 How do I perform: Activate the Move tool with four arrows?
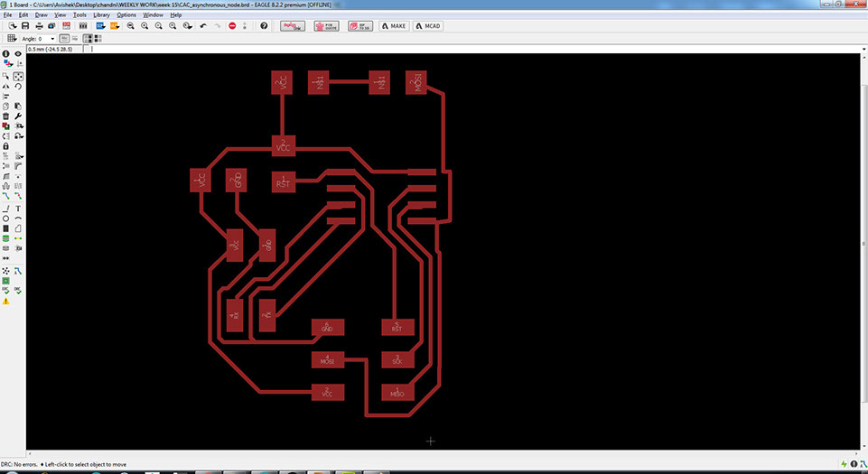(x=18, y=77)
